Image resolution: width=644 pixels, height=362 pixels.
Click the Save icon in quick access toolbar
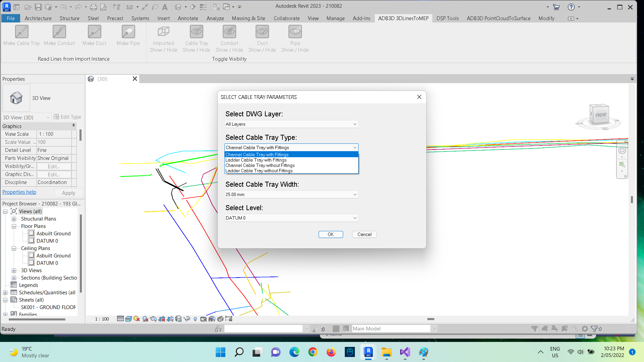(38, 7)
